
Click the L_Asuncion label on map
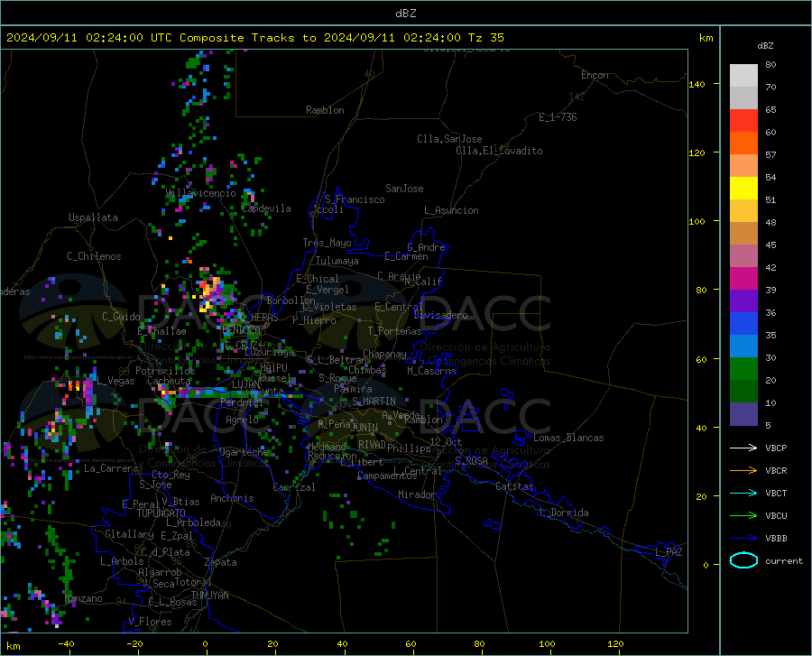(x=451, y=210)
